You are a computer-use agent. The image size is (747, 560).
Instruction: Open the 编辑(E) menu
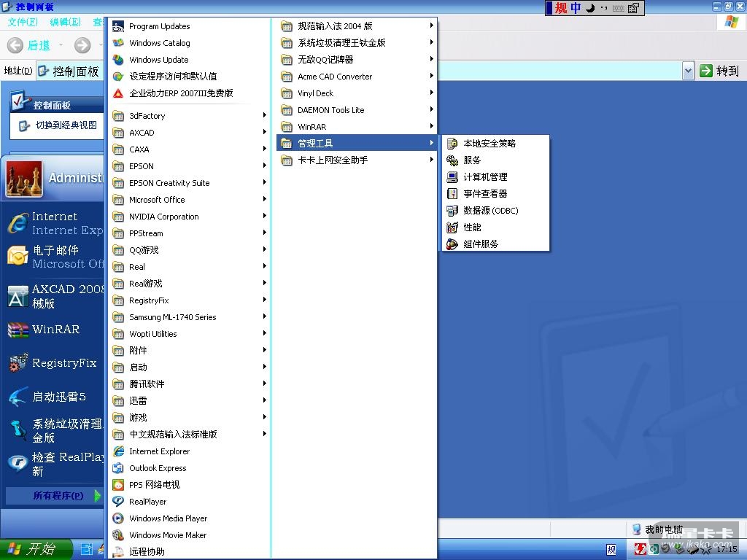coord(65,22)
